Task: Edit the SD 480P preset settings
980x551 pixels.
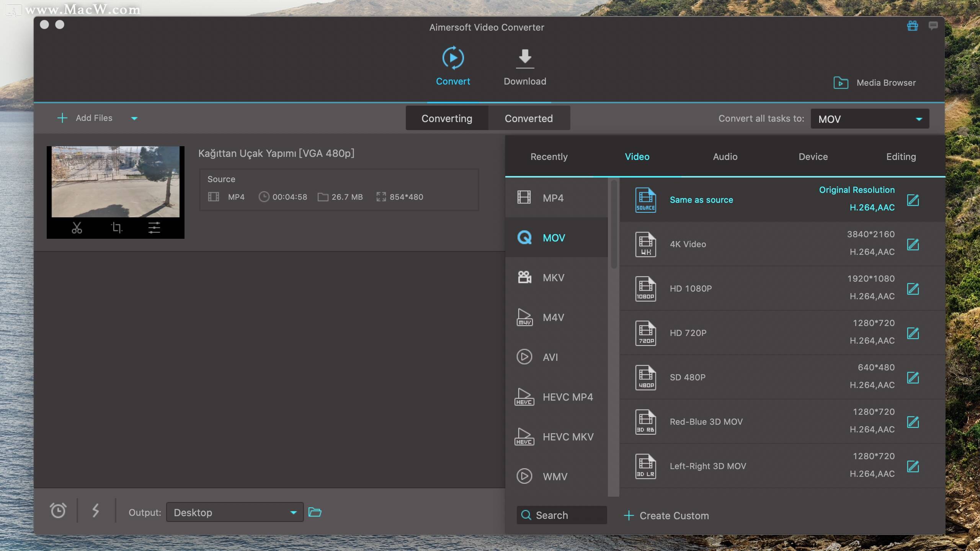Action: (x=913, y=377)
